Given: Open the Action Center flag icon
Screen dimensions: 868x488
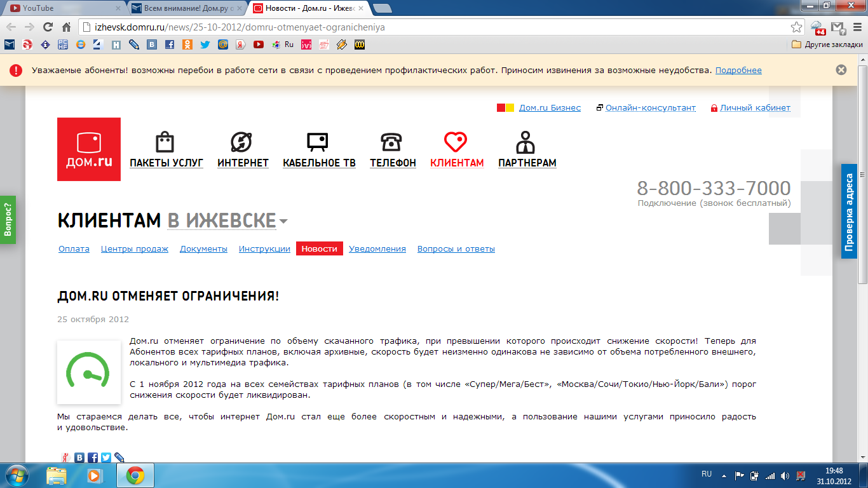Looking at the screenshot, I should point(740,475).
